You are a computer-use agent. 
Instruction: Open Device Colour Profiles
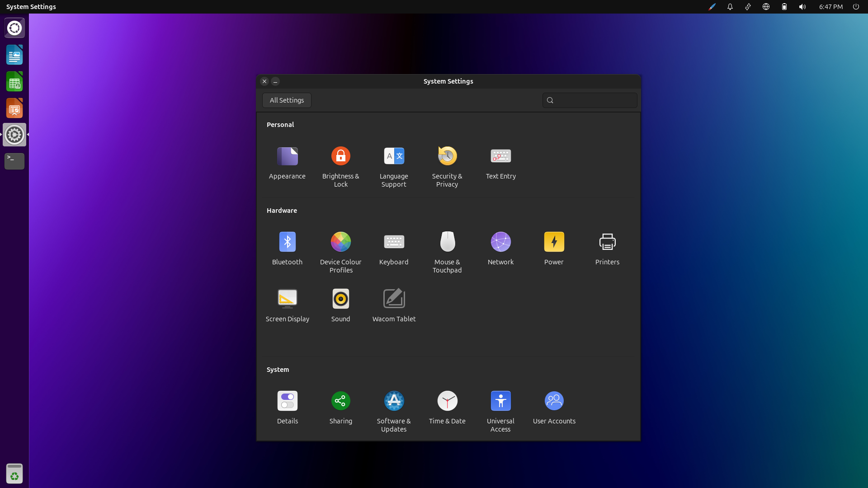tap(340, 253)
